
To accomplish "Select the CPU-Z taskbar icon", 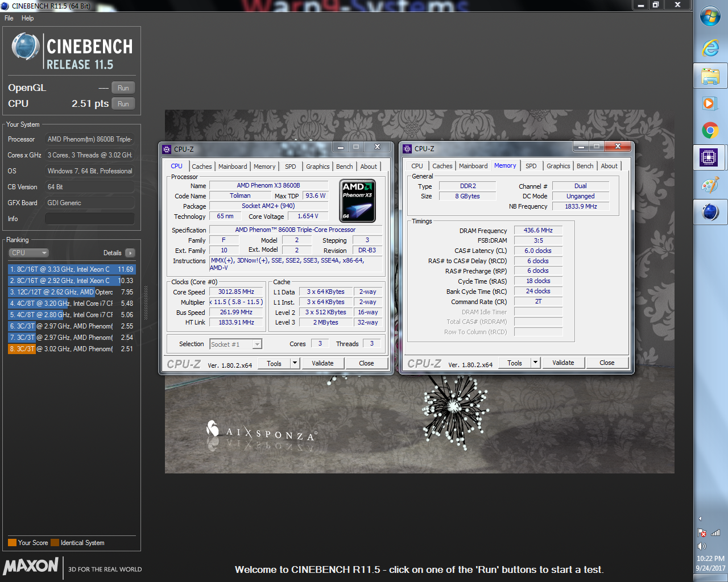I will point(709,157).
